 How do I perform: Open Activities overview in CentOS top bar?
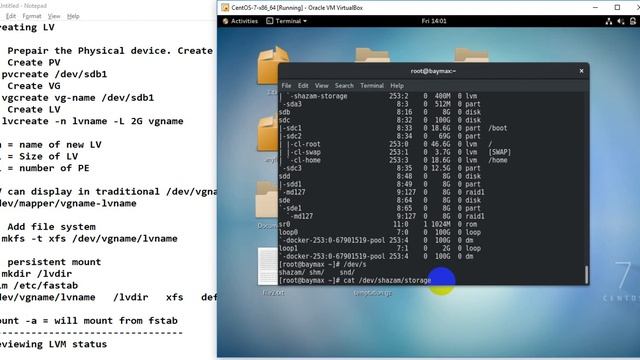tap(240, 21)
